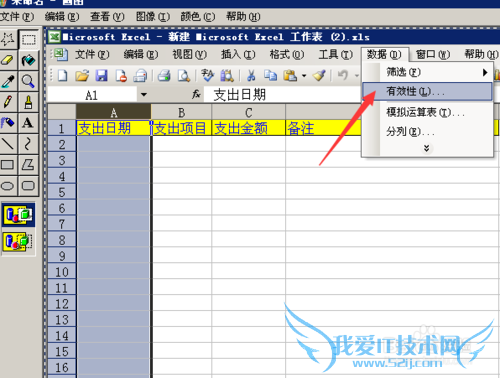
Task: Open the Excel 格式(O) menu
Action: 287,54
